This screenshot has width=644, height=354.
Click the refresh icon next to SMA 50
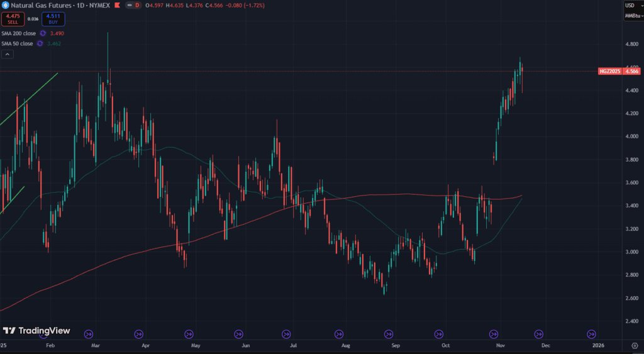39,43
